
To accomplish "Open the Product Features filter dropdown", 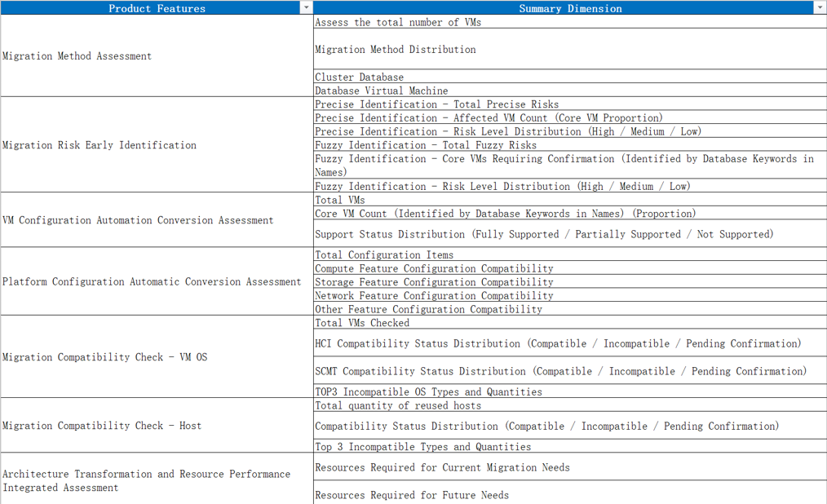I will pyautogui.click(x=306, y=8).
